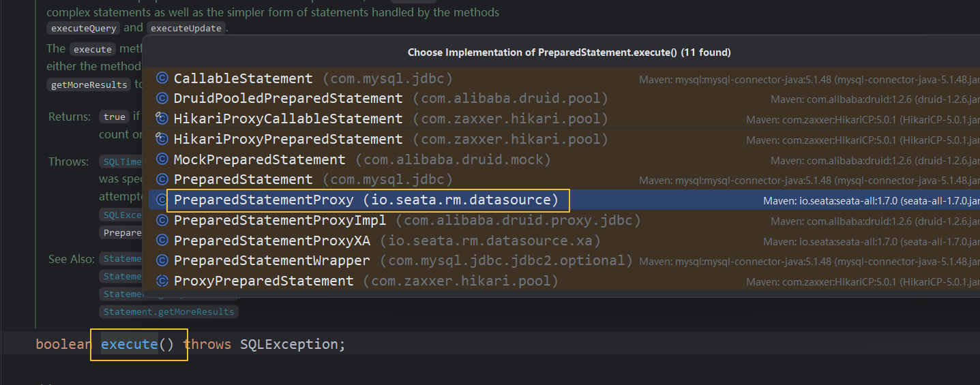Image resolution: width=980 pixels, height=385 pixels.
Task: Click the DruidPooledPreparedStatement class icon
Action: click(162, 99)
